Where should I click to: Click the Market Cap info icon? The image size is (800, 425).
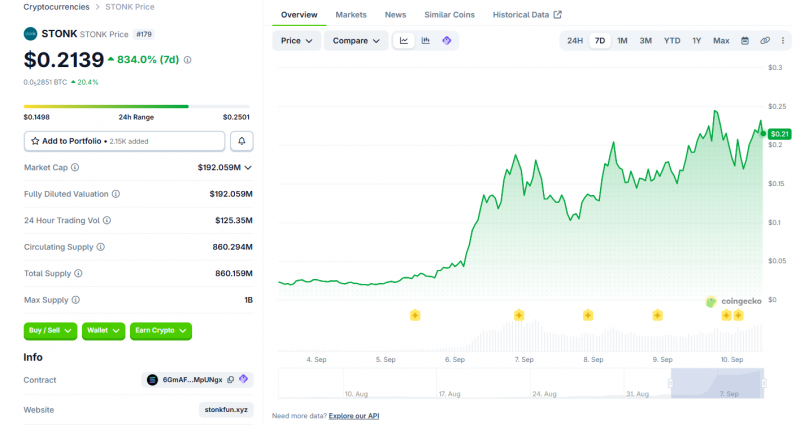tap(75, 167)
